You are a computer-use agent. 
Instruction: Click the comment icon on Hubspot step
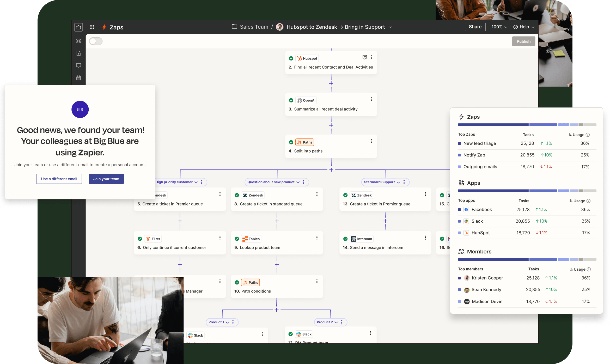tap(364, 57)
